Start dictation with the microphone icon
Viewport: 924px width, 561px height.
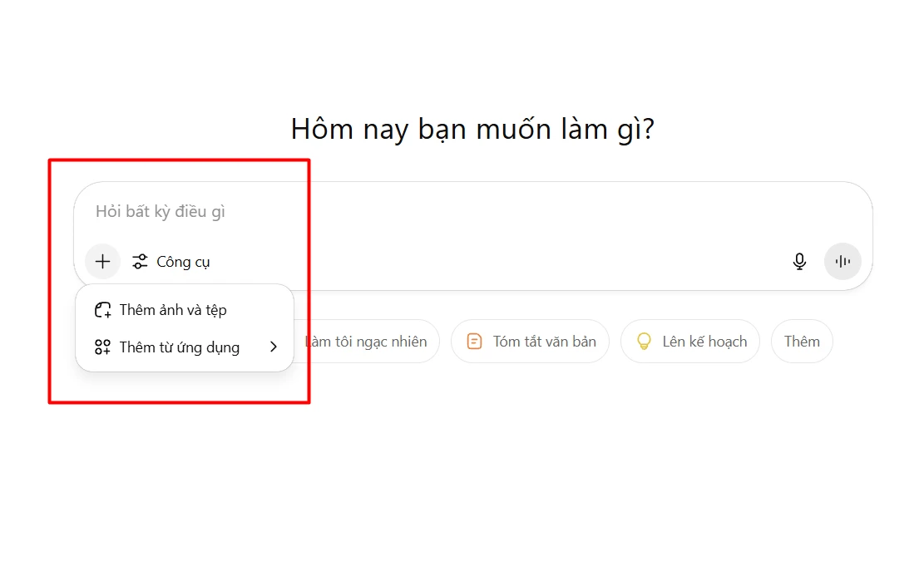799,261
